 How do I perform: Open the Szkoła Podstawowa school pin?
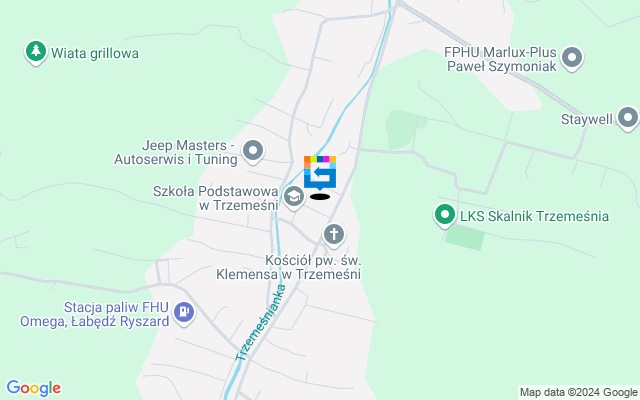[294, 198]
